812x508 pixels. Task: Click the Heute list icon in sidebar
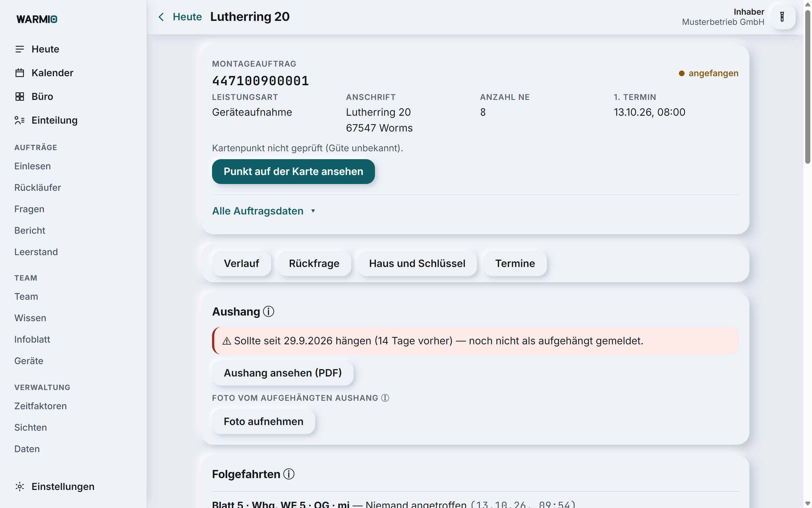pos(20,49)
